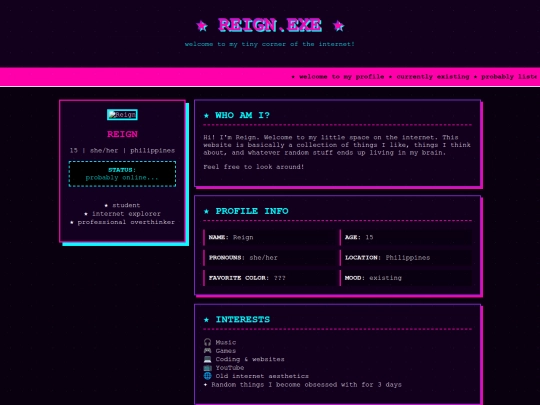Image resolution: width=540 pixels, height=405 pixels.
Task: Click the 'YouTube' interest text
Action: tap(230, 368)
